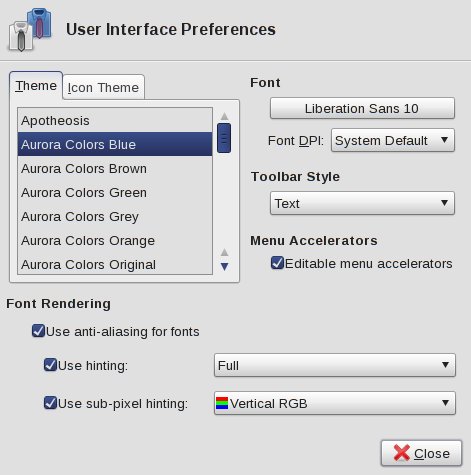Click the grey up arrow near list bottom

224,252
